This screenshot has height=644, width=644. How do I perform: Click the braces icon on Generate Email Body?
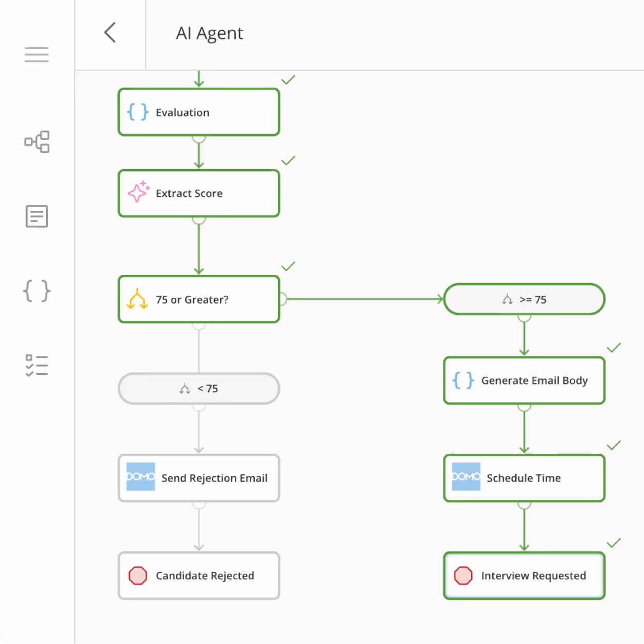point(464,380)
